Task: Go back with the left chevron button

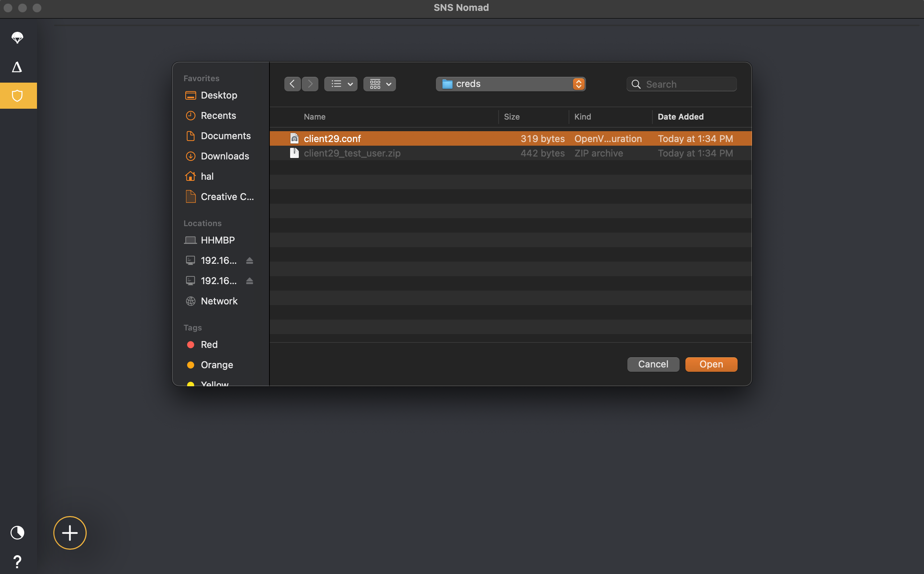Action: (x=292, y=84)
